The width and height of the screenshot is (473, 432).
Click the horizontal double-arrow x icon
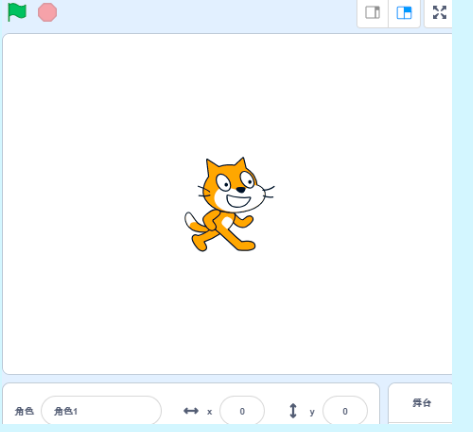(191, 411)
